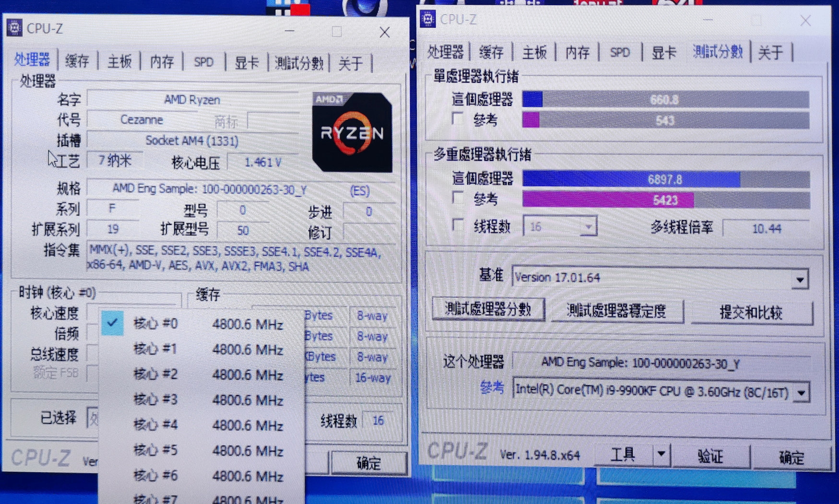839x504 pixels.
Task: Click the 线程数 value 16 in left window
Action: click(378, 421)
